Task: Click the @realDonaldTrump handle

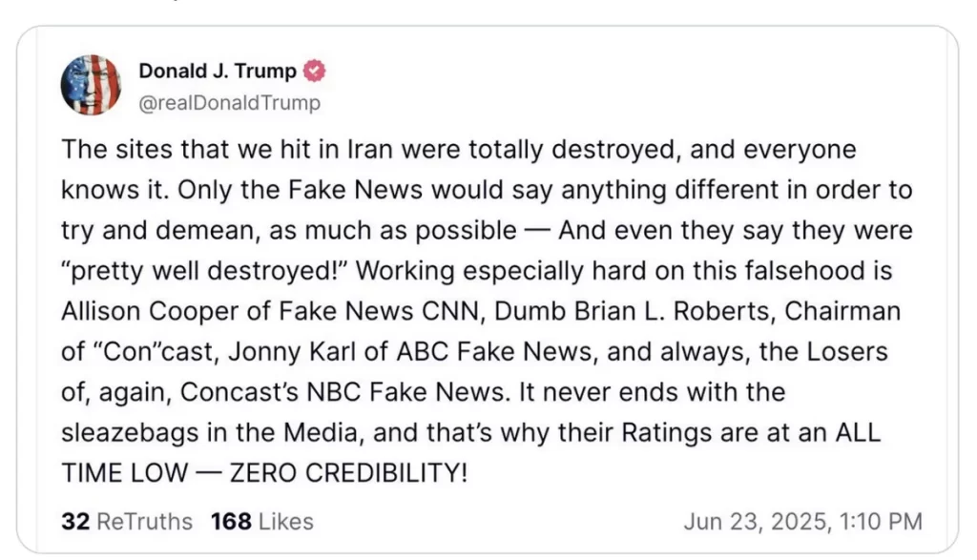Action: pos(229,102)
